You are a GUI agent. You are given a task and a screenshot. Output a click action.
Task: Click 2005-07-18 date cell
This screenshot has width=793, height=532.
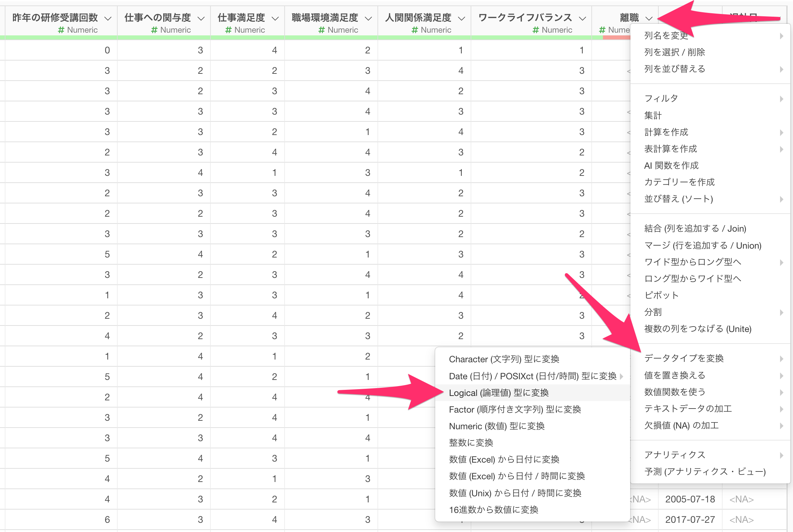pos(690,499)
